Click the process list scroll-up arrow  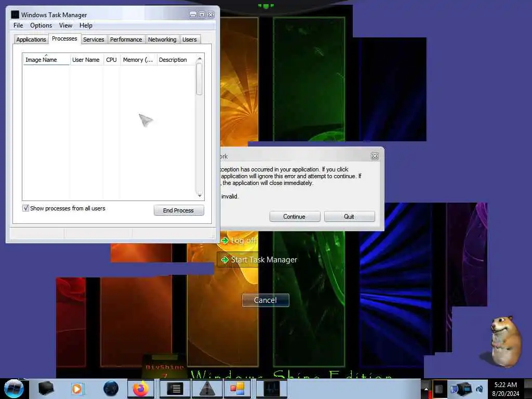[199, 59]
